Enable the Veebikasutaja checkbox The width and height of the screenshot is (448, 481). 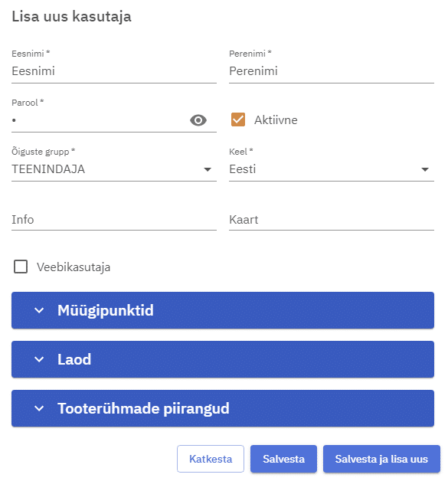pyautogui.click(x=21, y=267)
